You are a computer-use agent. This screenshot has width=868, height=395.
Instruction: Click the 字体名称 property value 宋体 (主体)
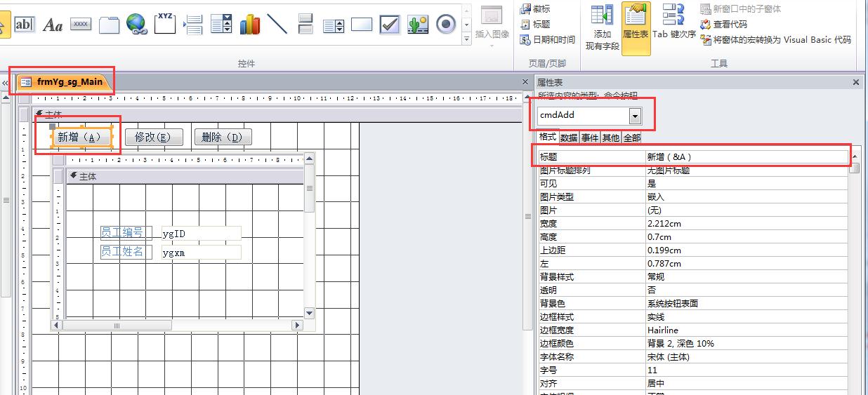tap(747, 357)
